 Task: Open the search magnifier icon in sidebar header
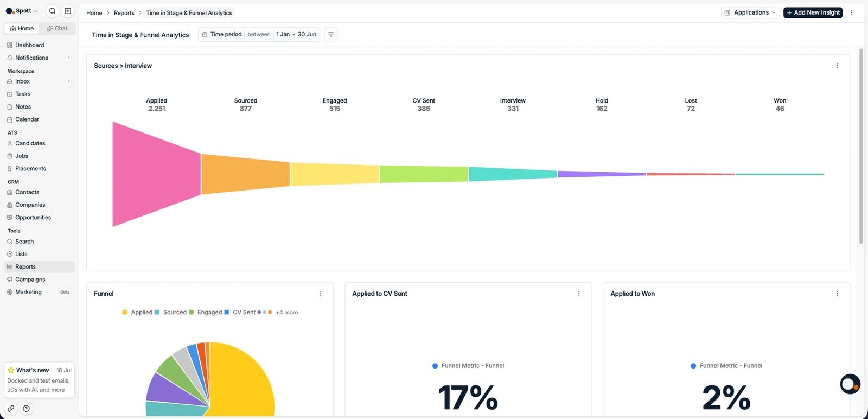53,11
